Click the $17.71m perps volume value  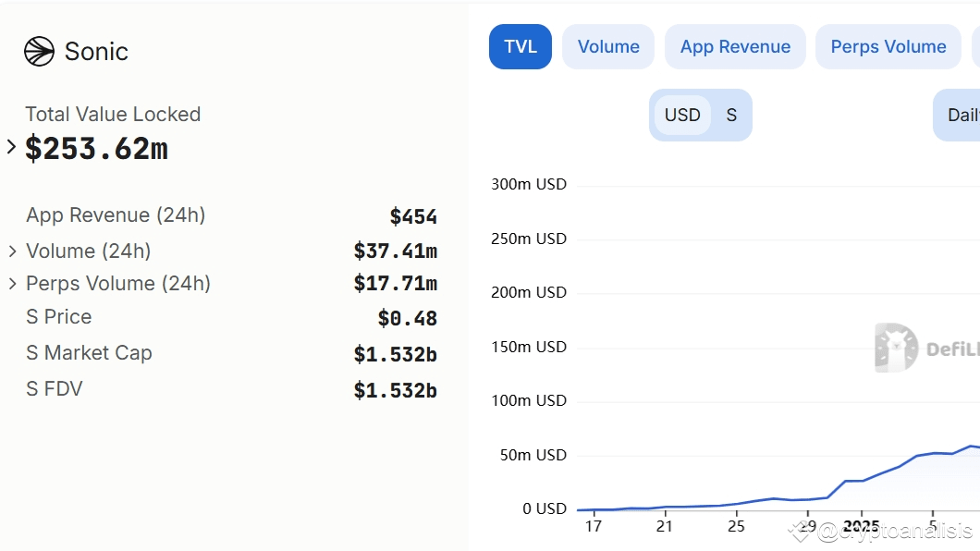tap(395, 284)
